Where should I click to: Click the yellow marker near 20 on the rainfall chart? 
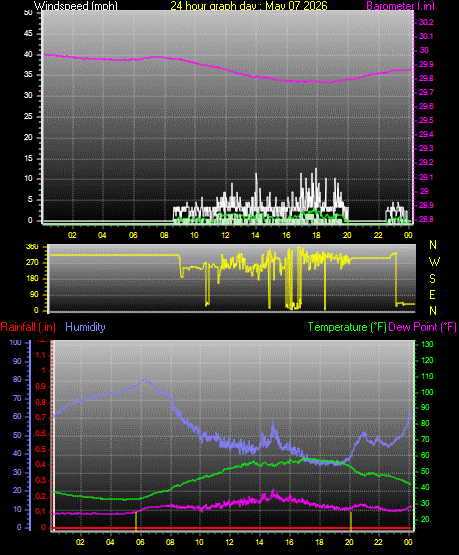[351, 521]
